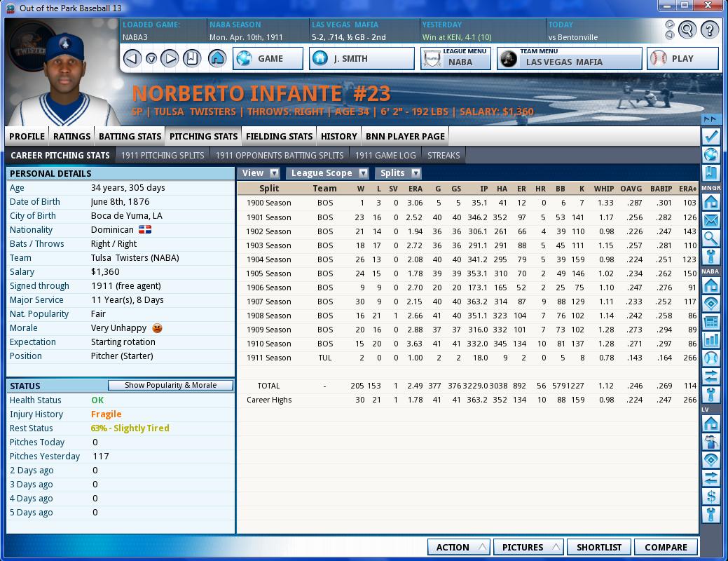The image size is (728, 561).
Task: Open the NABA bar chart statistics icon
Action: 710,340
